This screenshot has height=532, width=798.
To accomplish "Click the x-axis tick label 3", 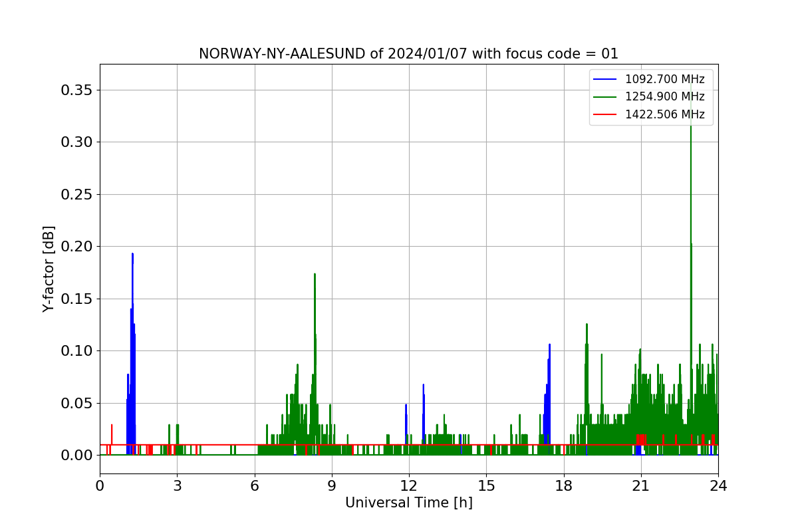I will (x=177, y=485).
